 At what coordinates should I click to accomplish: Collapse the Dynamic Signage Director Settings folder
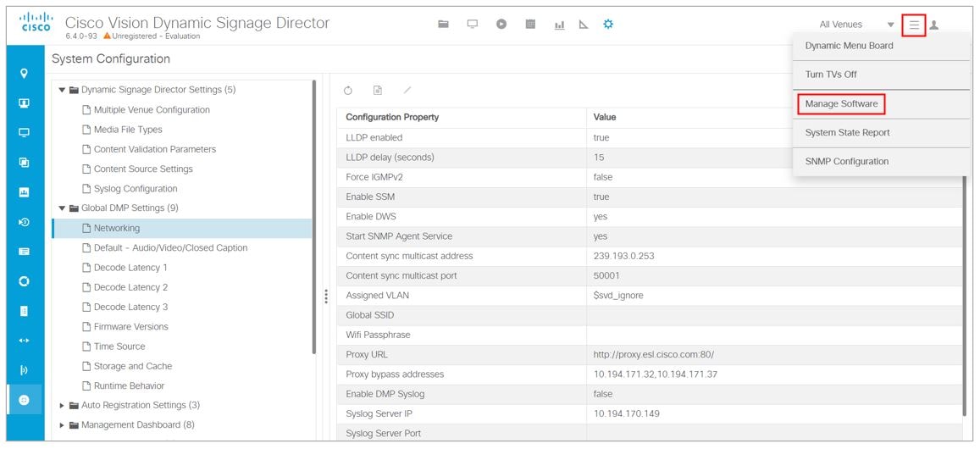(62, 90)
